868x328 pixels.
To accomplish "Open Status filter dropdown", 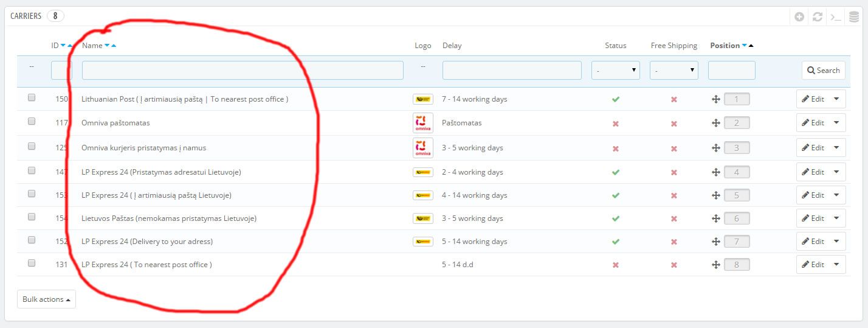I will coord(616,71).
